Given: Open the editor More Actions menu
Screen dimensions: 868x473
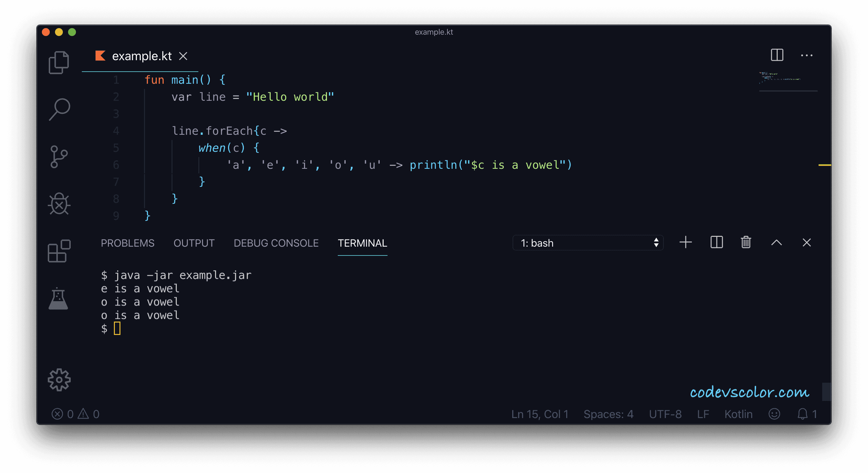Looking at the screenshot, I should 807,56.
